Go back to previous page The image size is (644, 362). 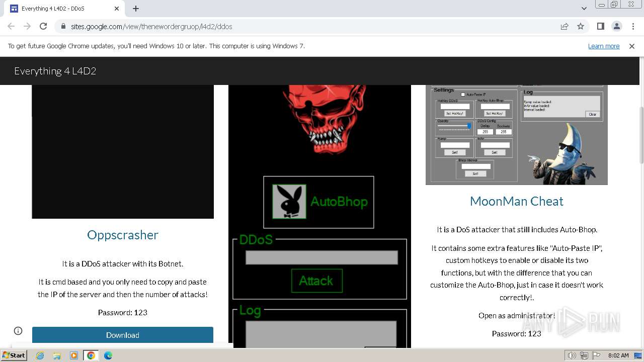11,26
